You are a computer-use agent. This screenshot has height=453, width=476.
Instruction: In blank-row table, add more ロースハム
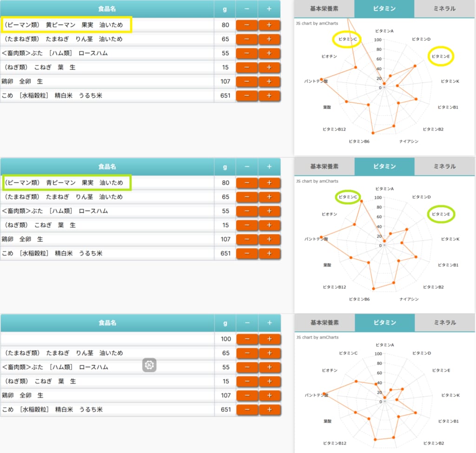click(x=270, y=367)
